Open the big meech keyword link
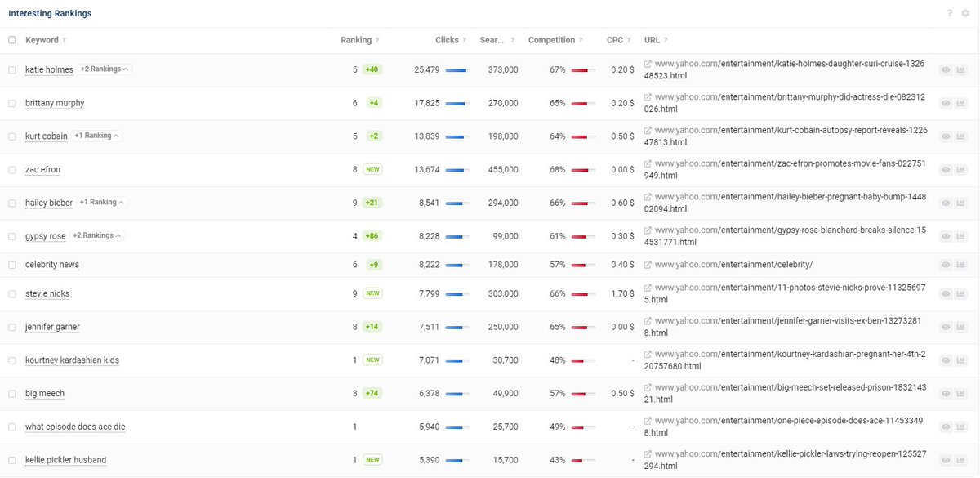 (45, 394)
